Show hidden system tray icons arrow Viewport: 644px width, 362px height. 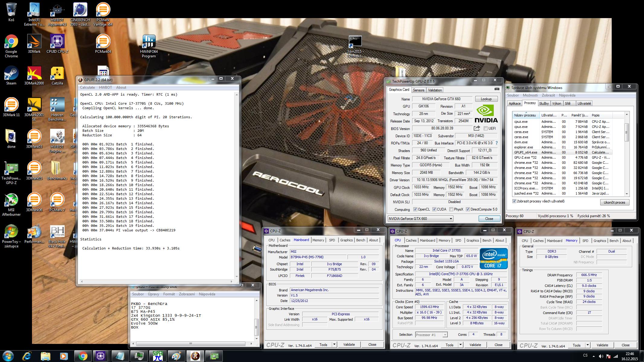(594, 356)
